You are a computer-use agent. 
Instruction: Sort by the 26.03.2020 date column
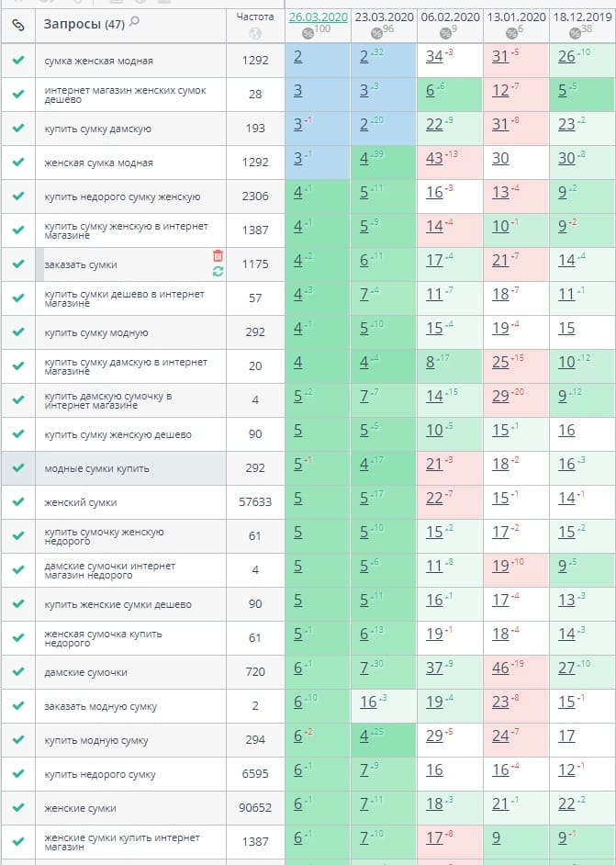coord(319,17)
